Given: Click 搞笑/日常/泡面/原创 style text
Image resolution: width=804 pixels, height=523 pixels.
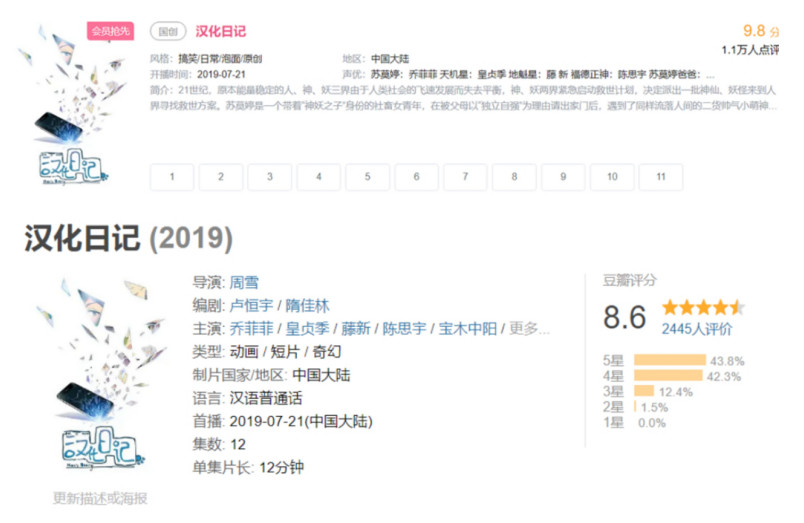Looking at the screenshot, I should pyautogui.click(x=220, y=58).
